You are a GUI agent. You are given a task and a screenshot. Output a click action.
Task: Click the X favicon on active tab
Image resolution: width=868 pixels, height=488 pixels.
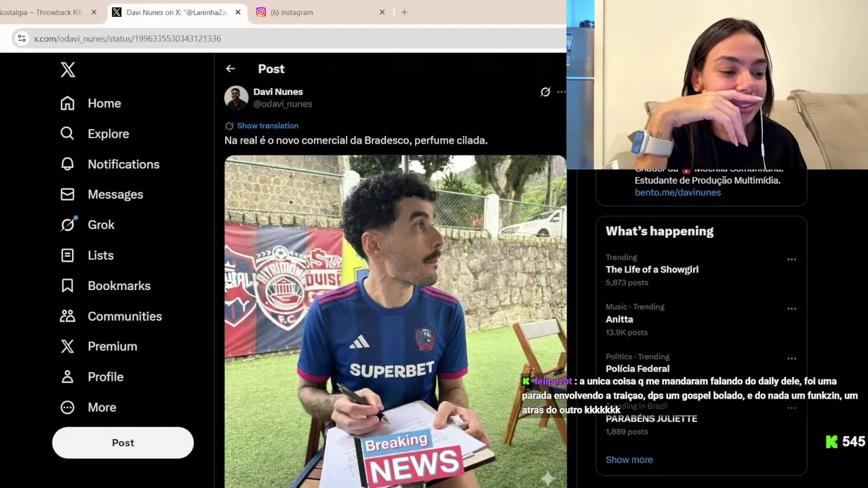[x=117, y=12]
